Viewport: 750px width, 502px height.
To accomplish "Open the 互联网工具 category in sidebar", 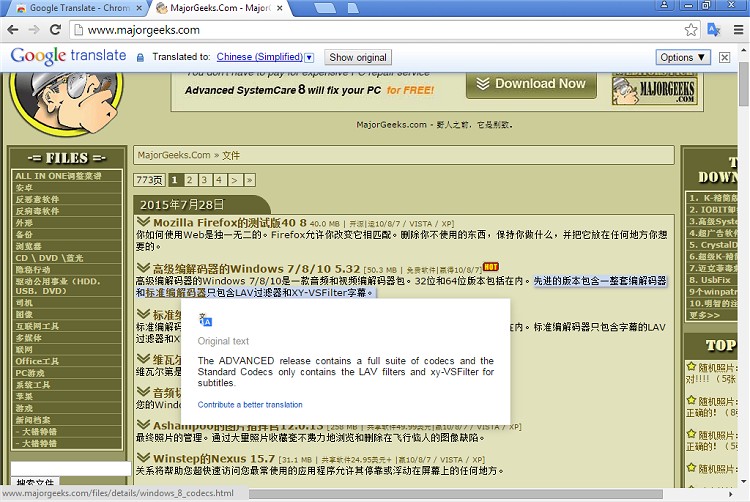I will click(x=66, y=326).
